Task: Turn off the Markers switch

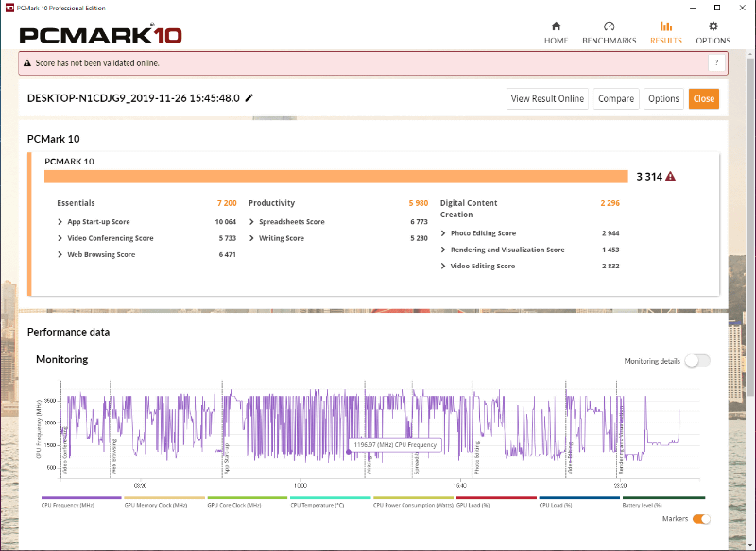Action: (699, 518)
